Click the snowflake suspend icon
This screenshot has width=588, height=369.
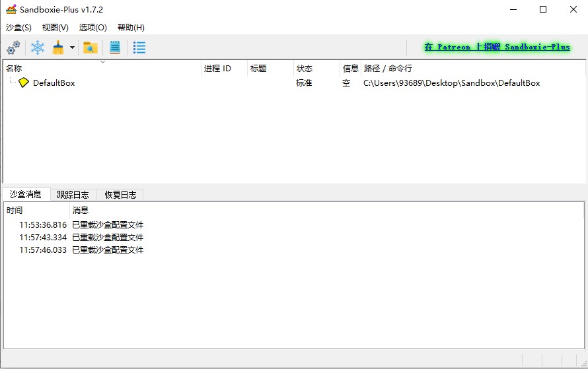tap(38, 48)
